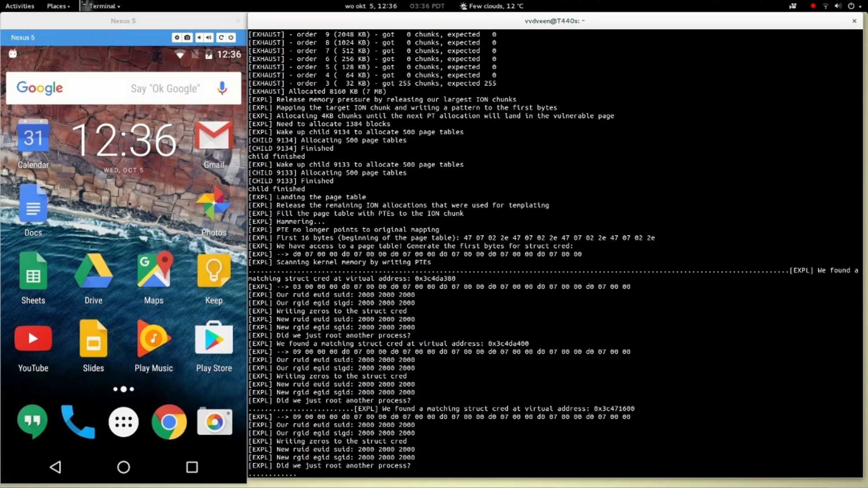Click 'PTE no longer points to original mapping'
Image resolution: width=868 pixels, height=488 pixels.
click(358, 230)
